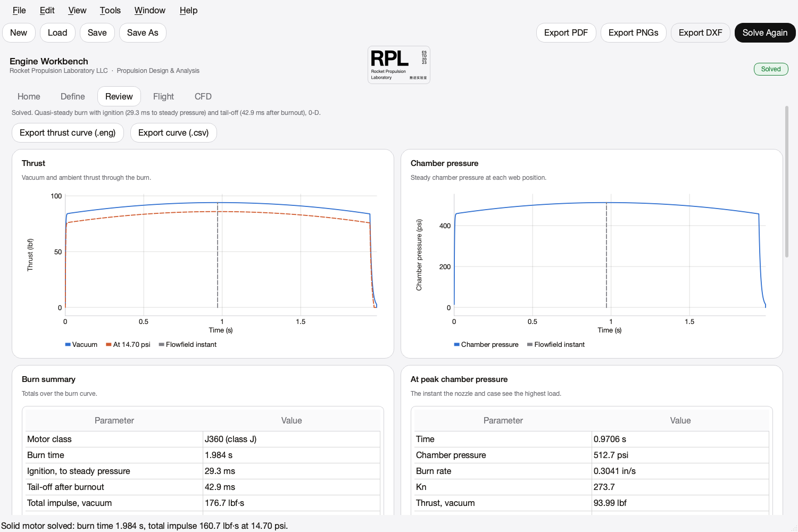Screen dimensions: 798x532
Task: Toggle the Vacuum legend swatch in Thrust chart
Action: point(68,345)
